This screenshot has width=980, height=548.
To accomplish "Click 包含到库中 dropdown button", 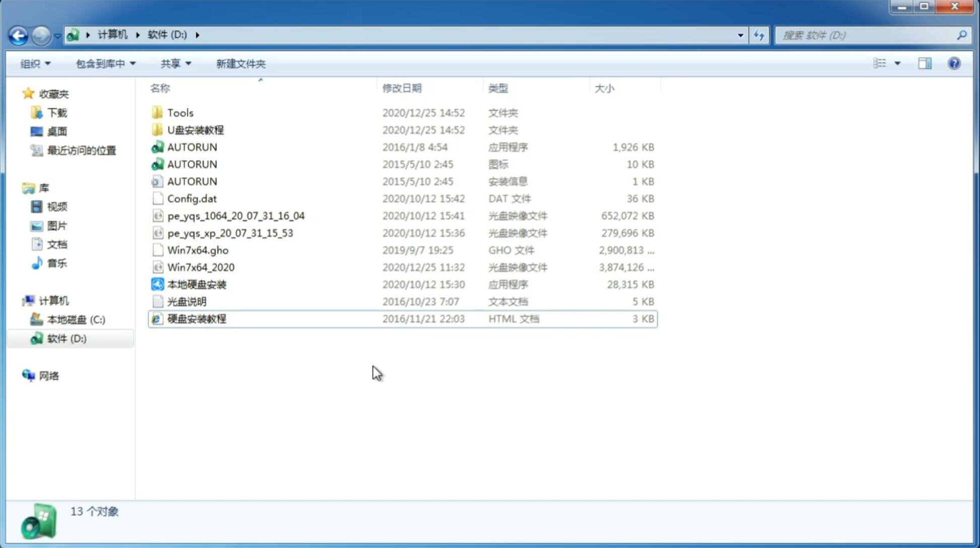I will 105,63.
